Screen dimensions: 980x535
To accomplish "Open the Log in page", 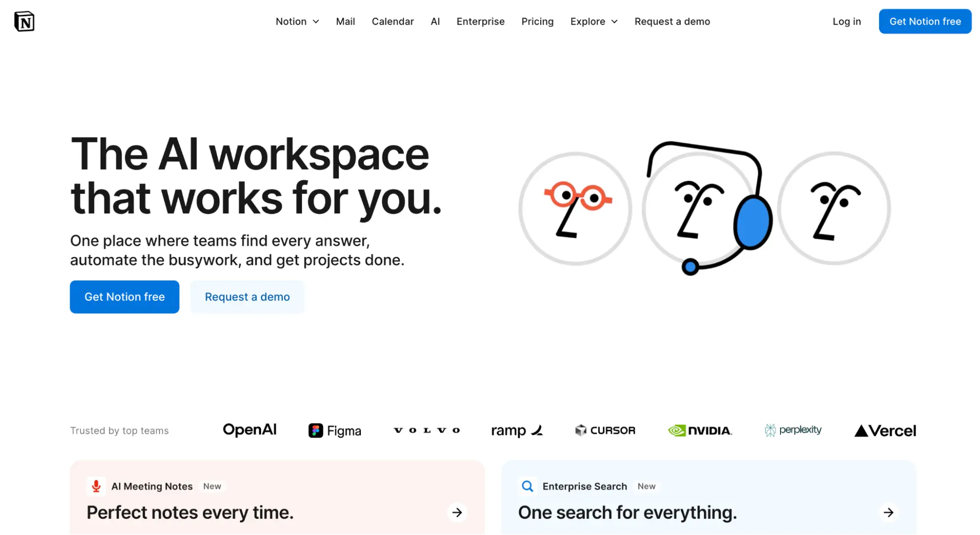I will coord(846,21).
